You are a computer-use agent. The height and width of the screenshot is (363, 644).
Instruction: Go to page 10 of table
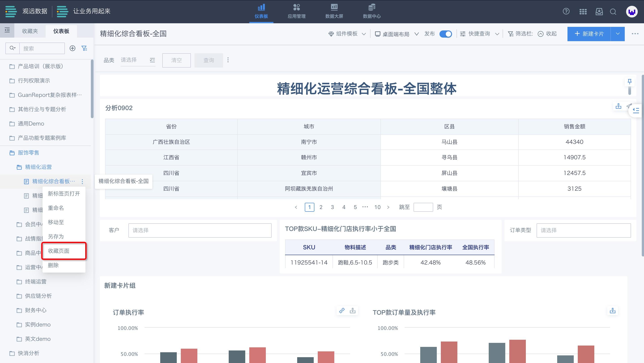tap(377, 207)
